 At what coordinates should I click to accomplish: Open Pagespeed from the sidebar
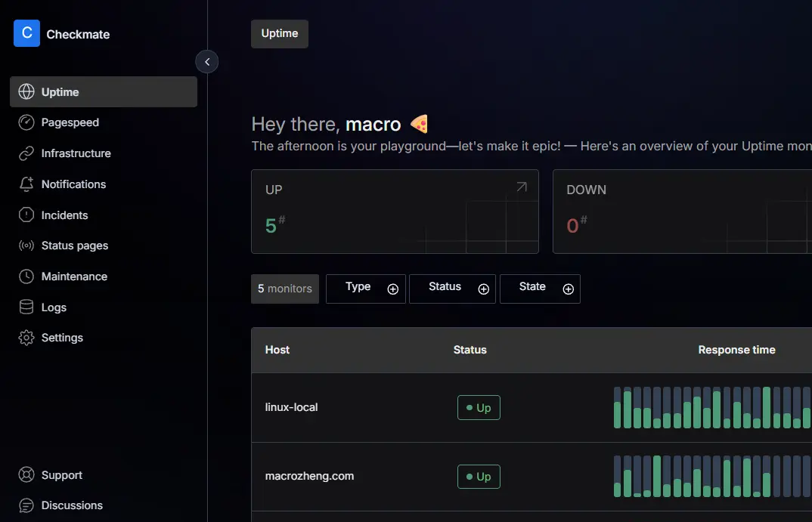pyautogui.click(x=70, y=122)
